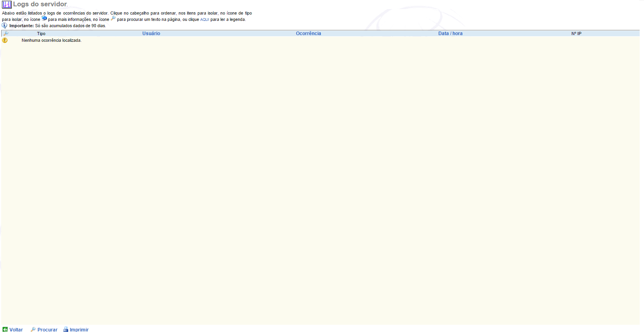The height and width of the screenshot is (335, 644).
Task: Click the magnifier icon in the table header
Action: (6, 33)
